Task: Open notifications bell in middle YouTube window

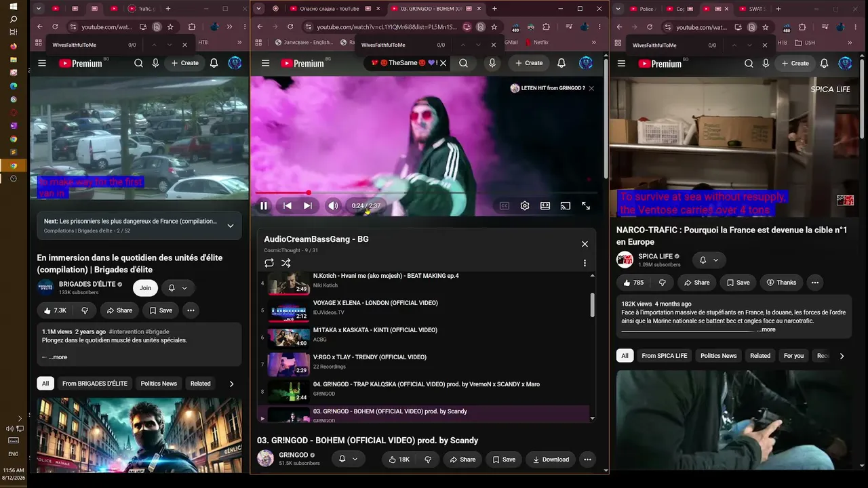Action: pos(561,63)
